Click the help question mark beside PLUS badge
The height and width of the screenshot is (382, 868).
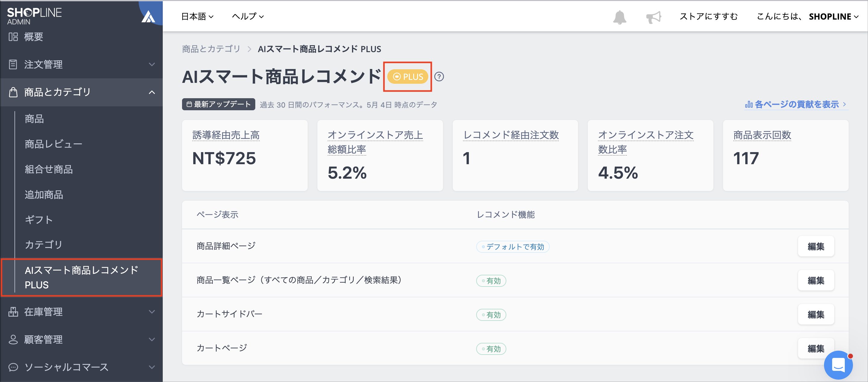point(439,77)
